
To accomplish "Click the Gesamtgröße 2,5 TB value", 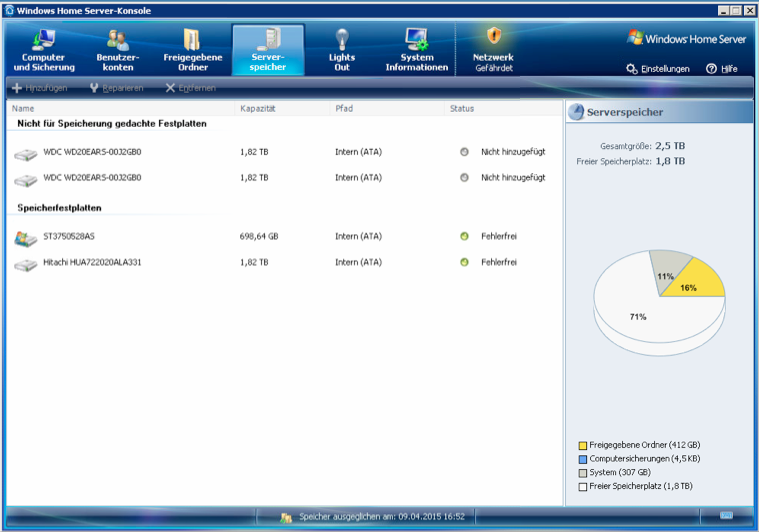I will pyautogui.click(x=670, y=146).
